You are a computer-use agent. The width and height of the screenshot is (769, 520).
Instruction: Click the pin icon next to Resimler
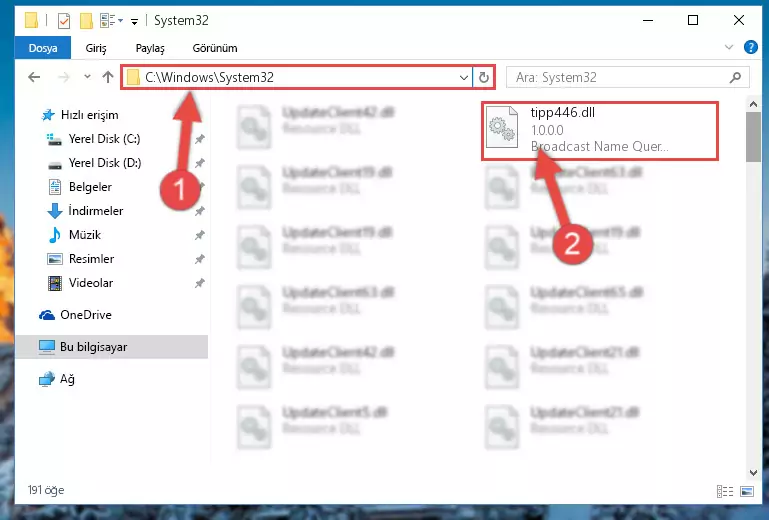[200, 259]
